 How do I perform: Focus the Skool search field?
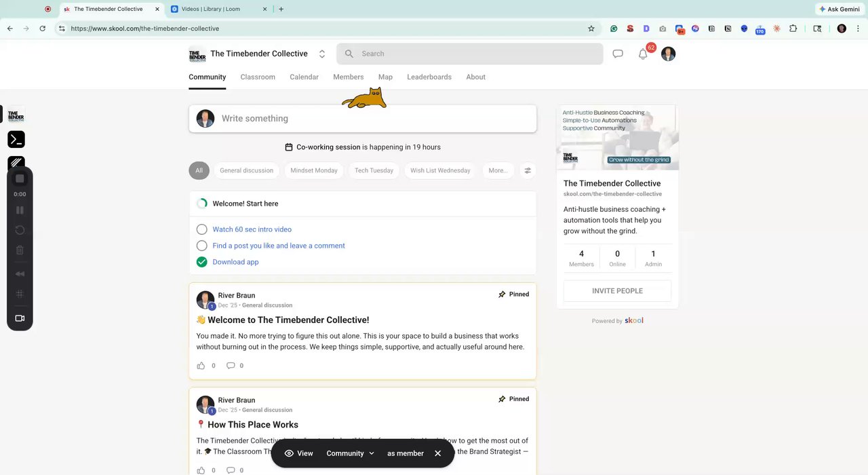[470, 54]
